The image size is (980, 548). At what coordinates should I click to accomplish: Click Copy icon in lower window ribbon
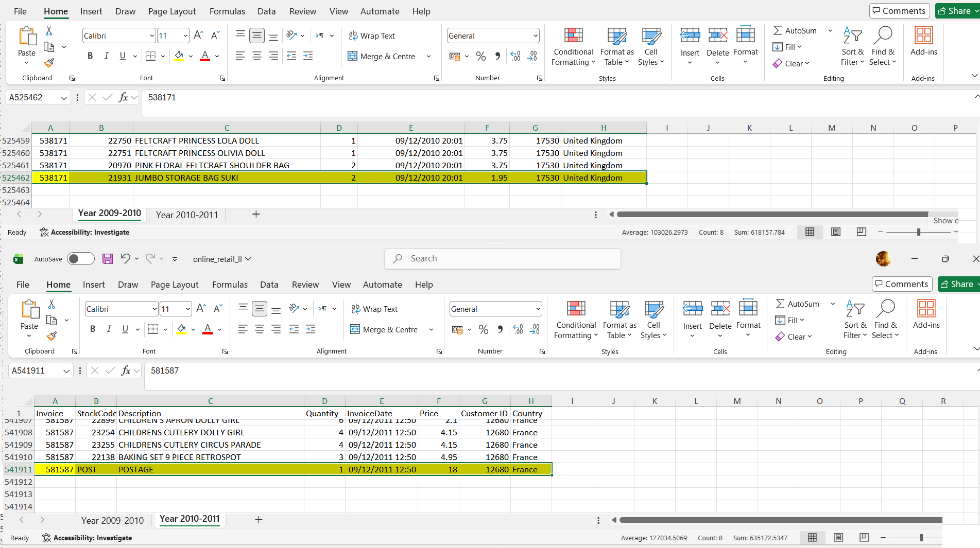51,320
